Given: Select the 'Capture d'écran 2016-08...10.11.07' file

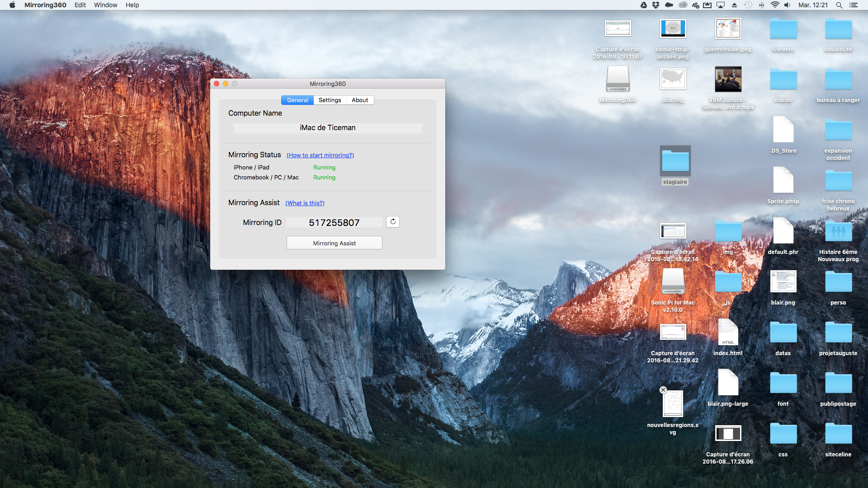Looking at the screenshot, I should (618, 29).
